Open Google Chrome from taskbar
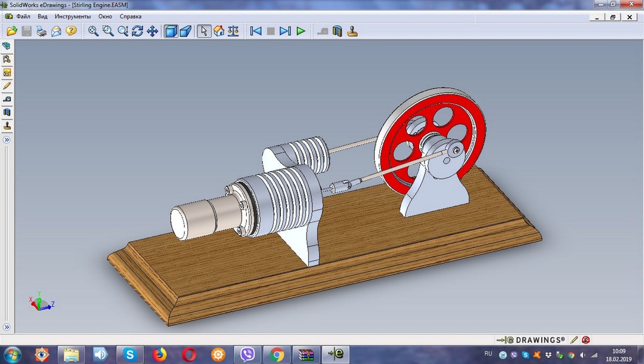The height and width of the screenshot is (364, 644). point(277,354)
